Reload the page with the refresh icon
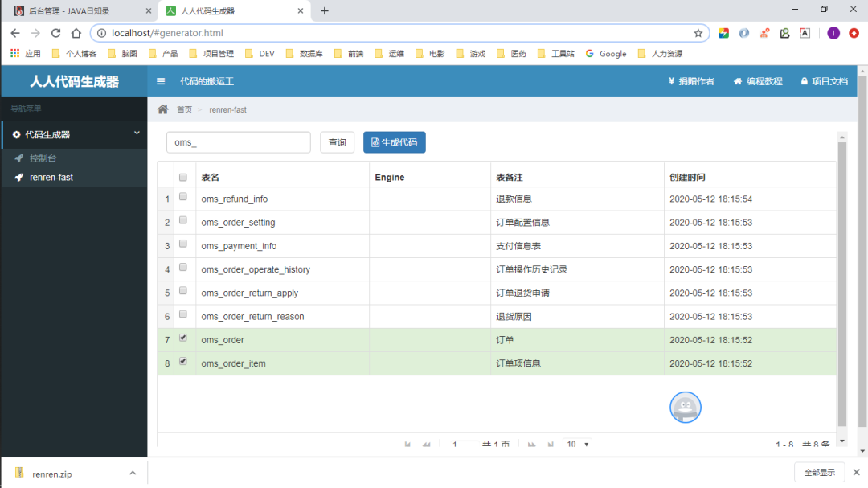This screenshot has height=488, width=868. (x=55, y=33)
